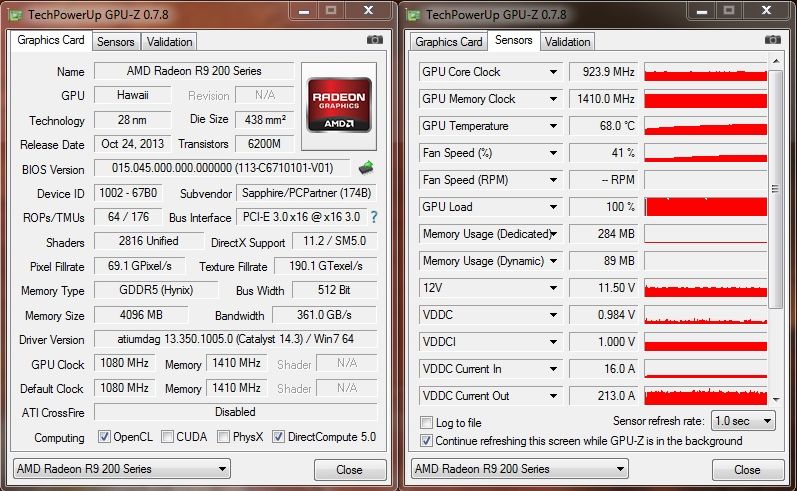Uncheck Continue refreshing in background option

coord(428,441)
